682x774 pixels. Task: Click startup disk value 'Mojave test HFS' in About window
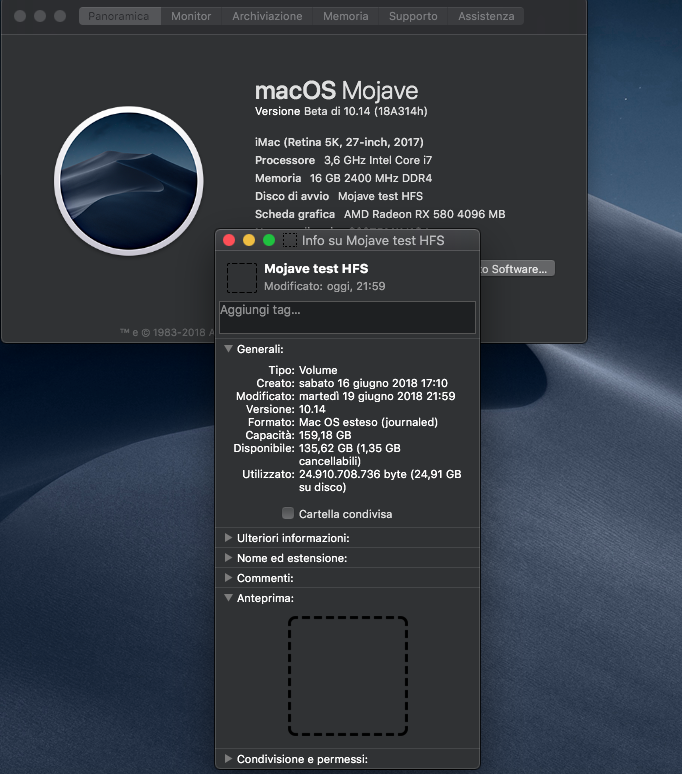[x=380, y=196]
